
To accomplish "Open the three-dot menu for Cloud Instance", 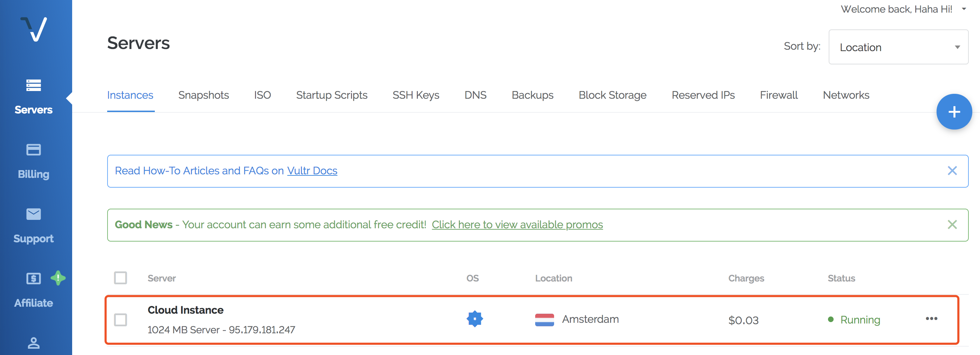I will pos(931,319).
